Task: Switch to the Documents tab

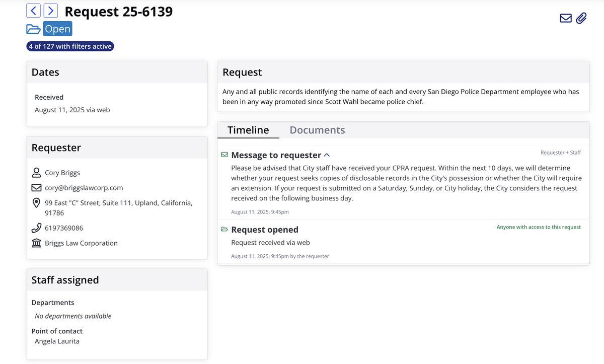Action: pyautogui.click(x=317, y=129)
